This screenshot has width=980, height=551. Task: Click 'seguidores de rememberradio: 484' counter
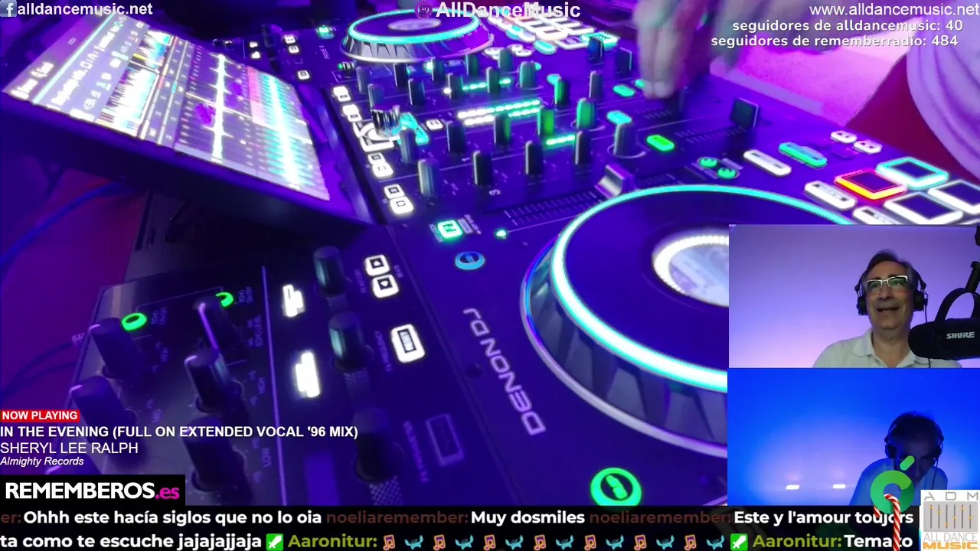tap(835, 41)
